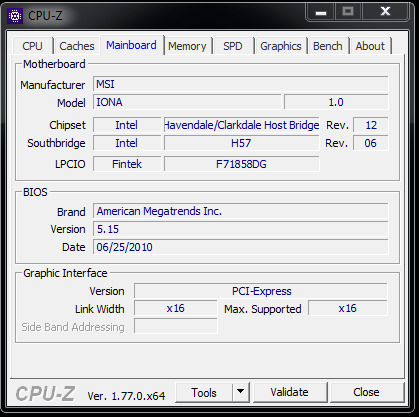Open the Caches tab
Image resolution: width=419 pixels, height=417 pixels.
77,46
